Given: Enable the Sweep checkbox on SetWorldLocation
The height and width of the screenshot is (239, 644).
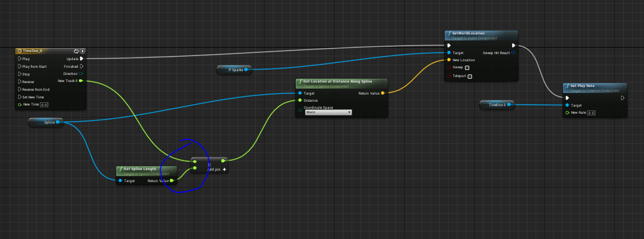Looking at the screenshot, I should [467, 68].
